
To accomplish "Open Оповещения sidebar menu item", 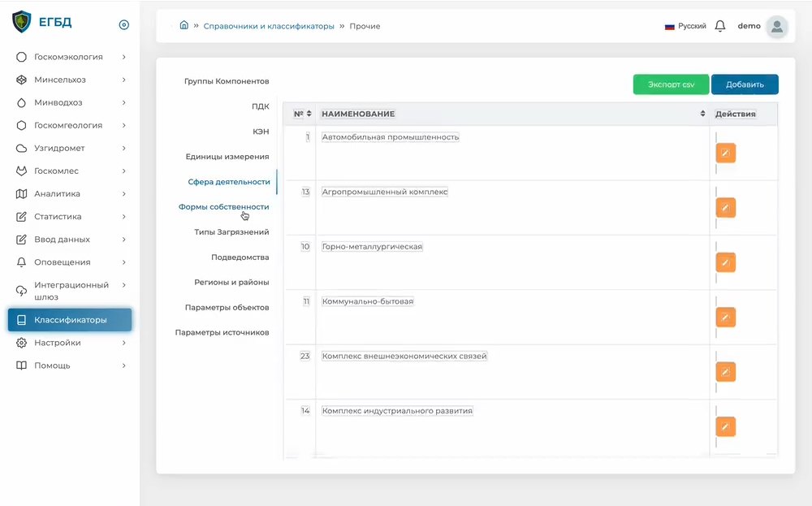I will (70, 262).
